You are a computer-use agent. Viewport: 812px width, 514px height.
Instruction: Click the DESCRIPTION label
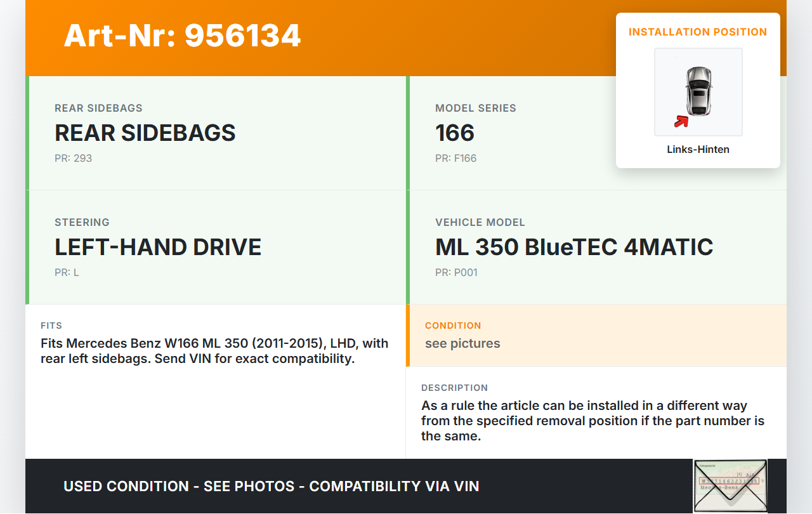point(455,388)
